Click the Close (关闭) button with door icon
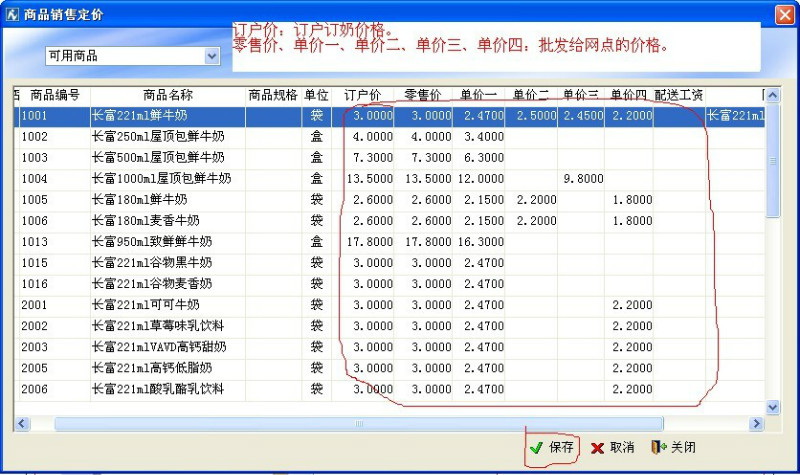 coord(673,447)
